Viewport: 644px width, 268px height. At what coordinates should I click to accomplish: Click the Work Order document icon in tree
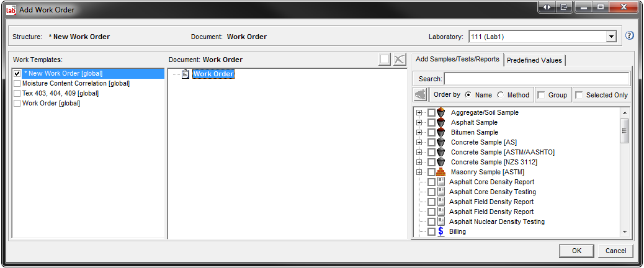(186, 74)
